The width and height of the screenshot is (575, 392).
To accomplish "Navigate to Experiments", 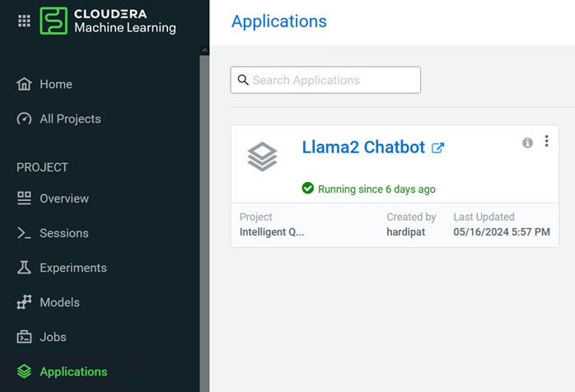I will click(73, 268).
